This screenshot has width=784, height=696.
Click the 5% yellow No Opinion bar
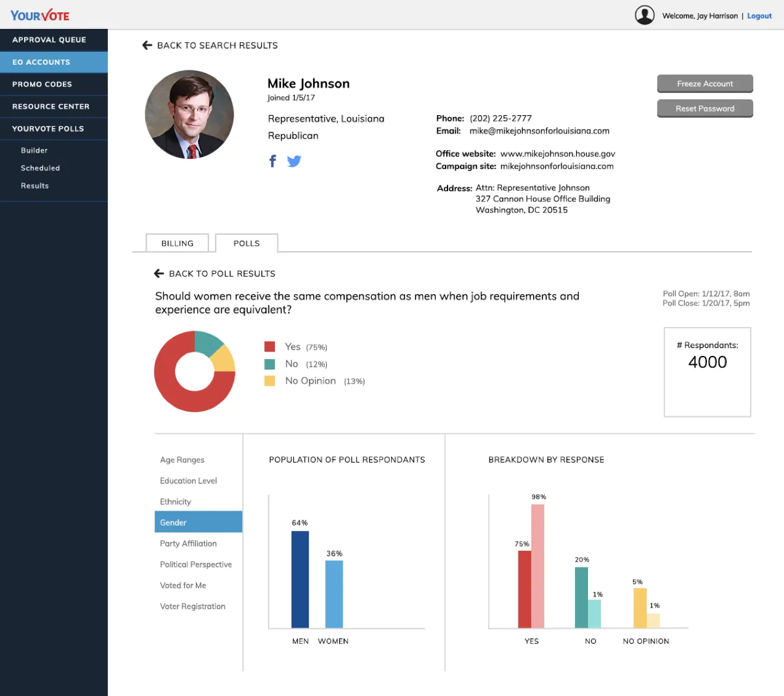(x=640, y=608)
